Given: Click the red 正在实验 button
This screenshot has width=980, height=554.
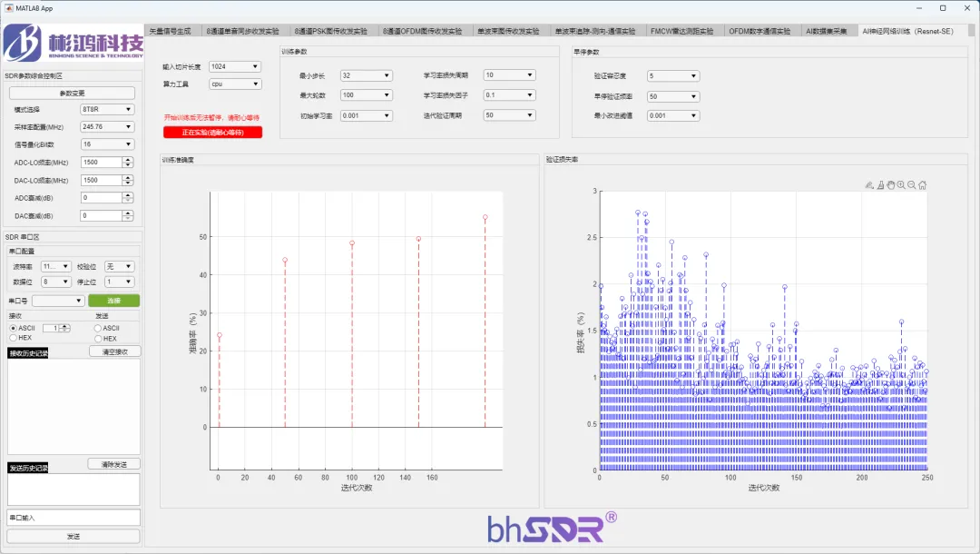Looking at the screenshot, I should tap(212, 133).
